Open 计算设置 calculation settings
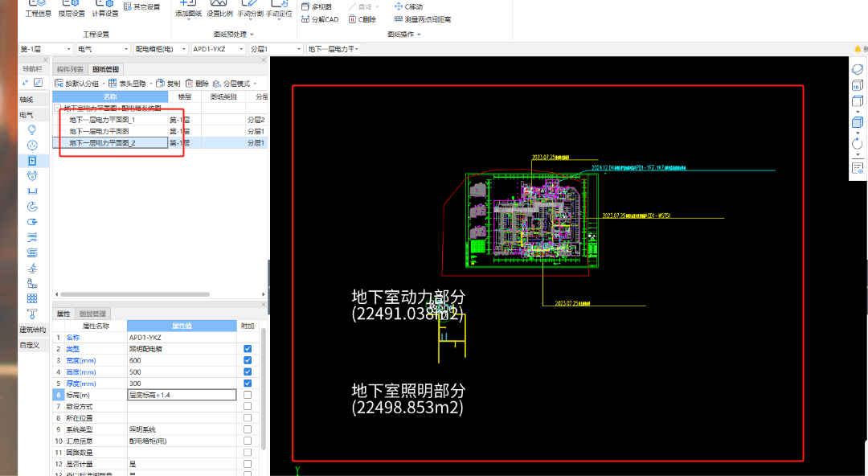Viewport: 868px width, 476px height. point(104,9)
